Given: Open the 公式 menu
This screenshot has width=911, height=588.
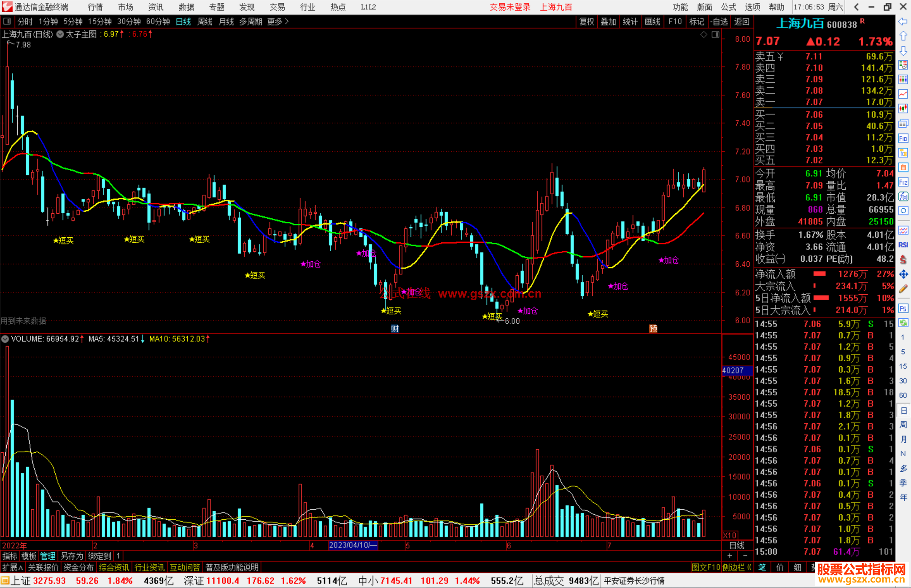Looking at the screenshot, I should pos(728,7).
